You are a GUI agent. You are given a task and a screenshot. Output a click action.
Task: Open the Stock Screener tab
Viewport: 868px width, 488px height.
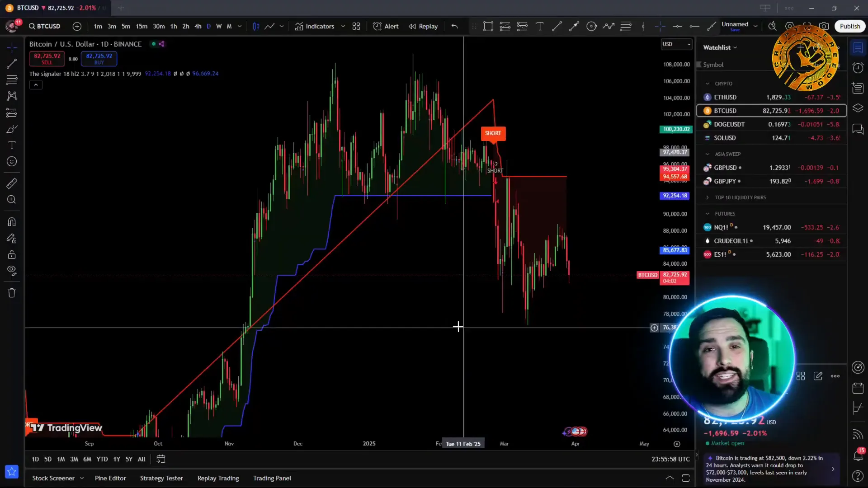click(x=53, y=478)
